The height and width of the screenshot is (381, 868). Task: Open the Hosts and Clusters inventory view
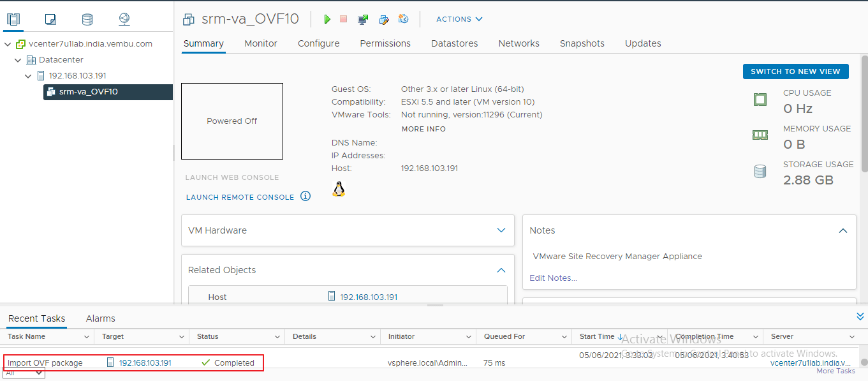click(13, 20)
